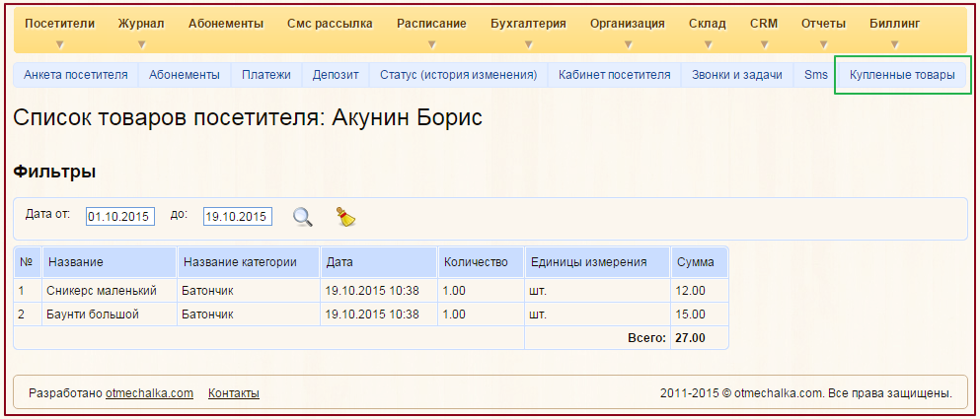The image size is (980, 419).
Task: Click the Количество column header
Action: [481, 262]
